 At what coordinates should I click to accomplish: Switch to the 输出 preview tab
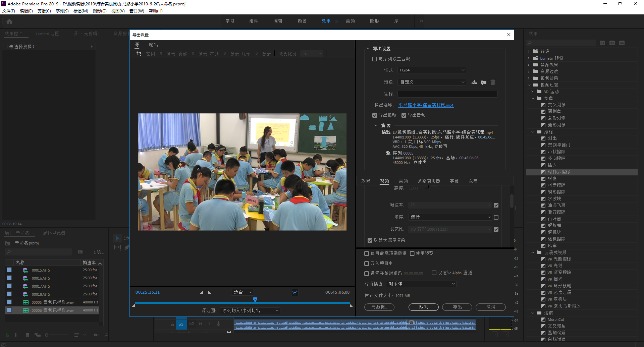pyautogui.click(x=153, y=45)
